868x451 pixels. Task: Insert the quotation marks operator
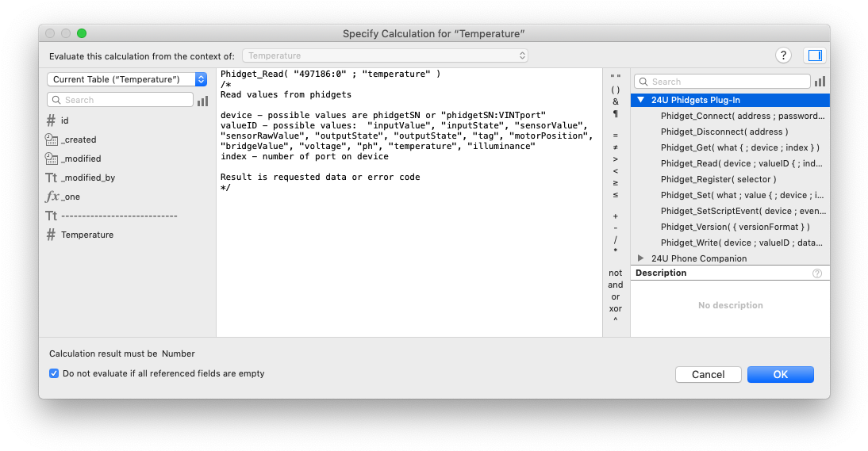point(616,78)
